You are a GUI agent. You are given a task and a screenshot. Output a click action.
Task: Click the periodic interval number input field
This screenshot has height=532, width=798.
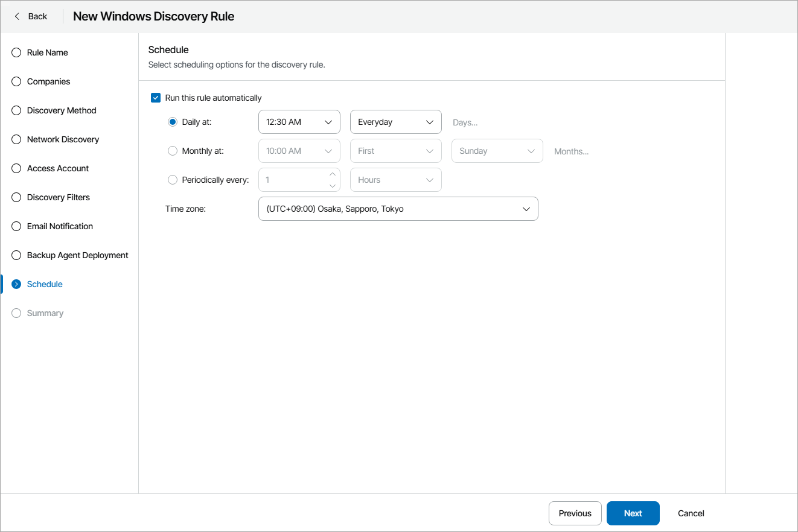coord(290,180)
